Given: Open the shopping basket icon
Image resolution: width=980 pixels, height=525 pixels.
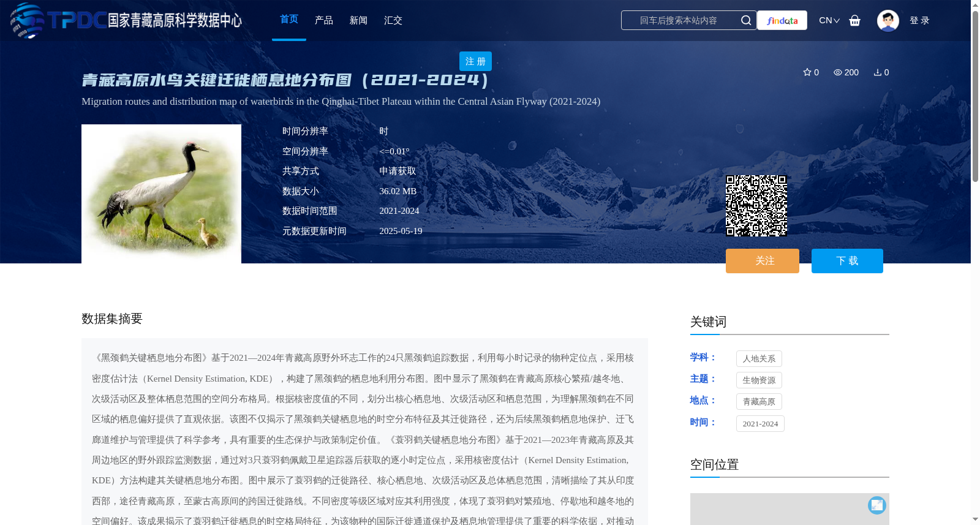Looking at the screenshot, I should 855,20.
